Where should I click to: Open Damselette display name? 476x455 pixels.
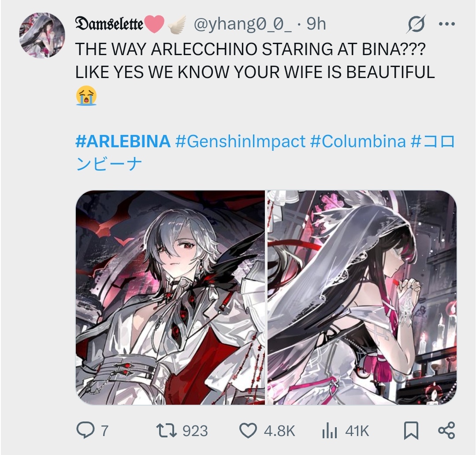(x=109, y=24)
